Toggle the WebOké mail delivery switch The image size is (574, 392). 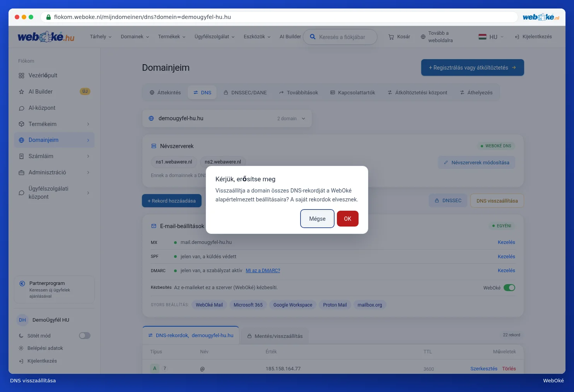pyautogui.click(x=509, y=288)
